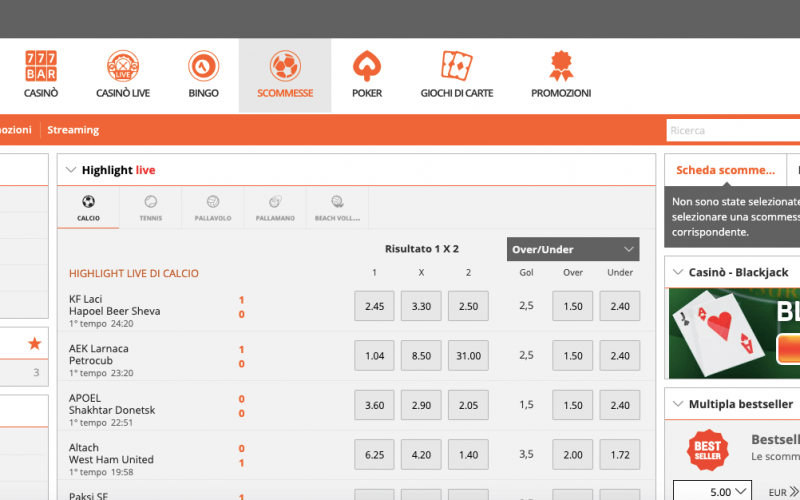The image size is (800, 500).
Task: Open the Over/Under market dropdown
Action: click(573, 249)
